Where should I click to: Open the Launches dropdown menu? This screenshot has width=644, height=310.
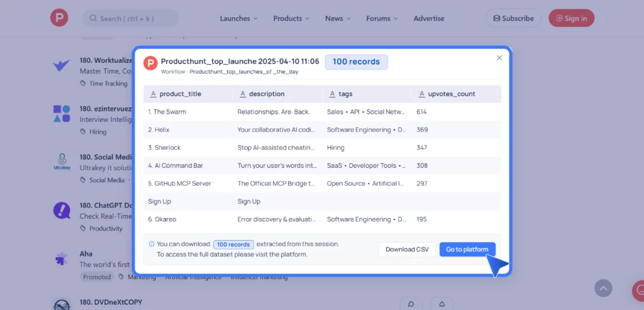pos(238,18)
